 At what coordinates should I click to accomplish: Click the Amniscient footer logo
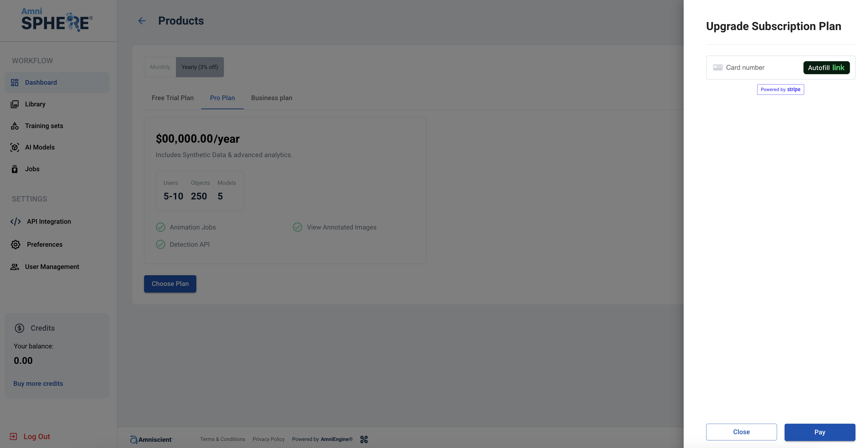coord(151,439)
